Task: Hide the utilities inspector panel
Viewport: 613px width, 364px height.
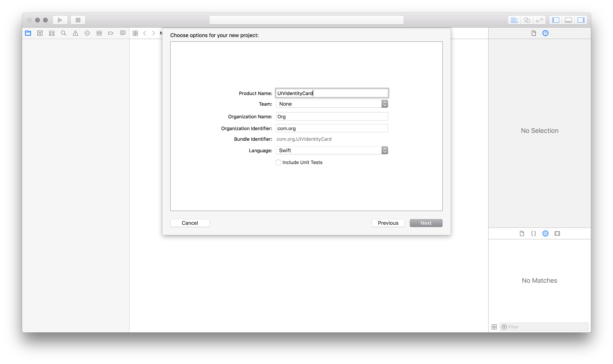Action: 581,20
